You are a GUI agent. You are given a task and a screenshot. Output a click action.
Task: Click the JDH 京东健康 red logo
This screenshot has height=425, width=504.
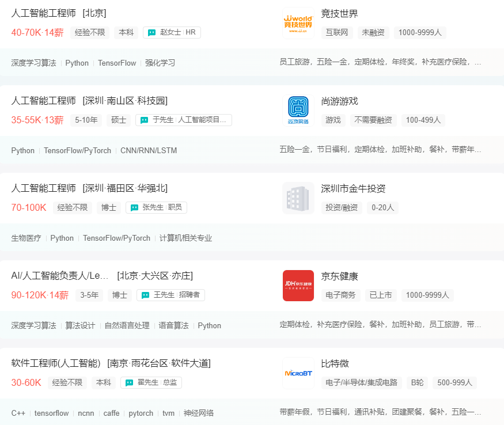click(298, 286)
